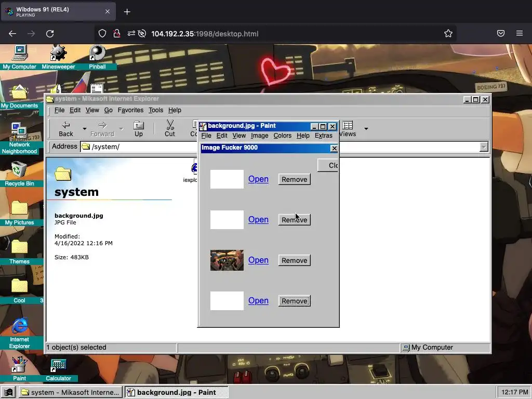
Task: Launch Calculator desktop shortcut
Action: (x=58, y=369)
